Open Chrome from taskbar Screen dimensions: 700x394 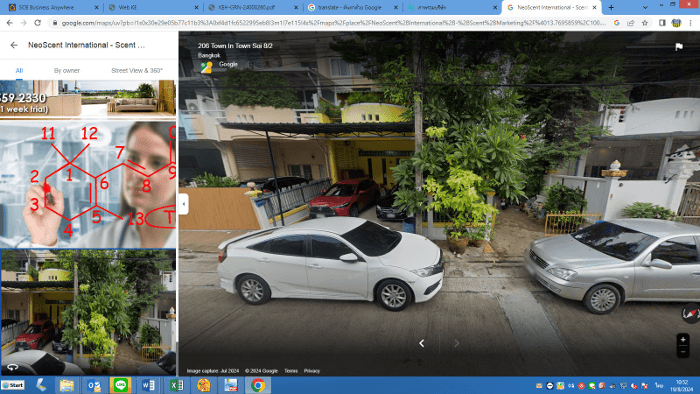[258, 385]
